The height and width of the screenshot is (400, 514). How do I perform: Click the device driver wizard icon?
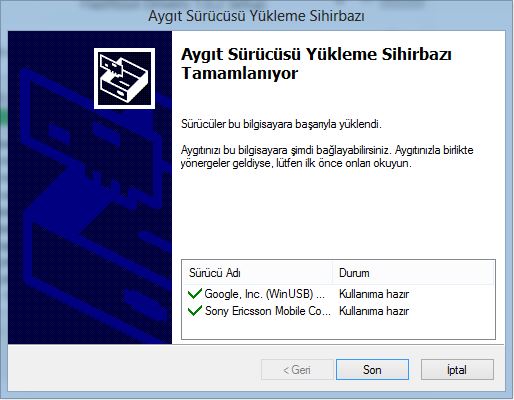pos(124,78)
